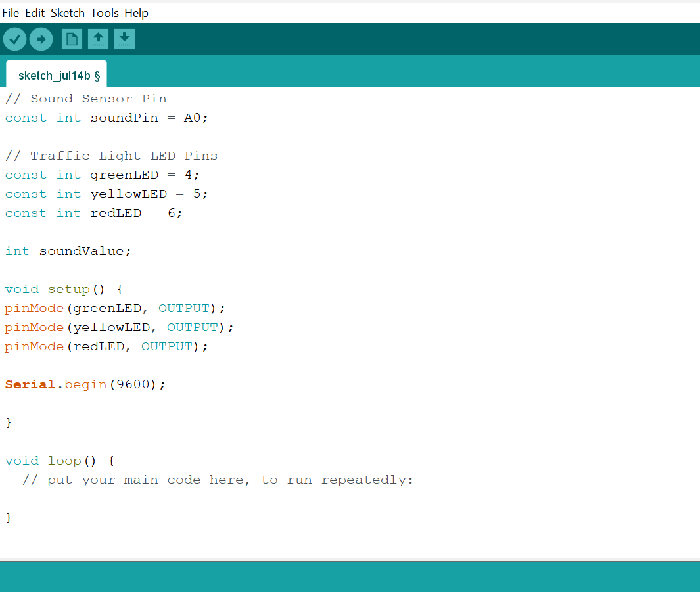Place cursor in line 'const int soundPin = A0;'

click(x=106, y=118)
